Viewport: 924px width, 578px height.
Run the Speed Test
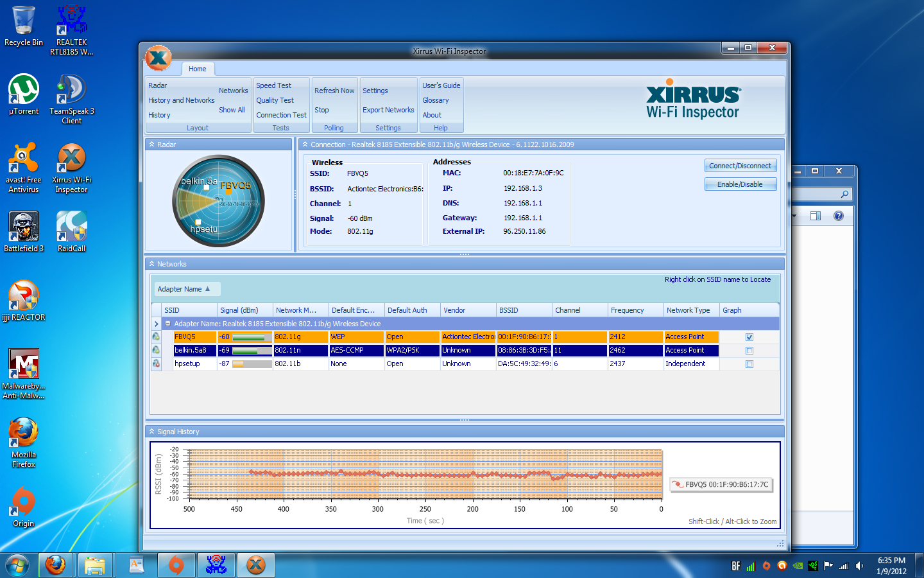pyautogui.click(x=273, y=85)
